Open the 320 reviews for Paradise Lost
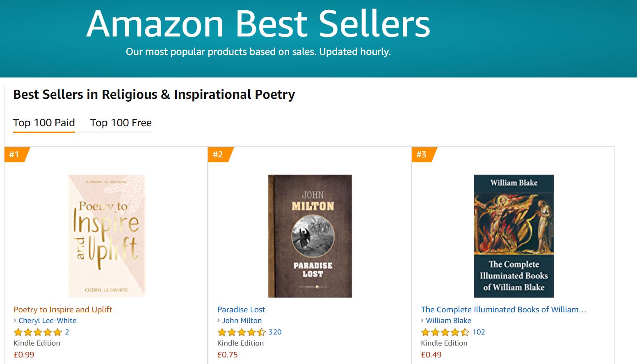Screen dimensions: 637x364 [275, 332]
